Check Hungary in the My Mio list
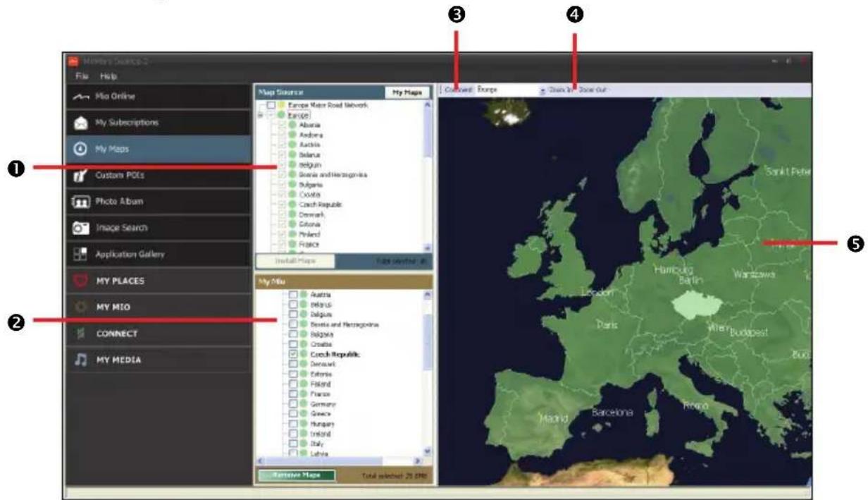The width and height of the screenshot is (868, 500). pos(294,424)
